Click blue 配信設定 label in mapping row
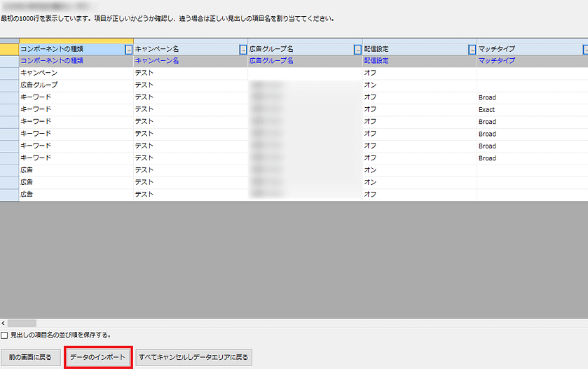This screenshot has height=369, width=588. [376, 61]
